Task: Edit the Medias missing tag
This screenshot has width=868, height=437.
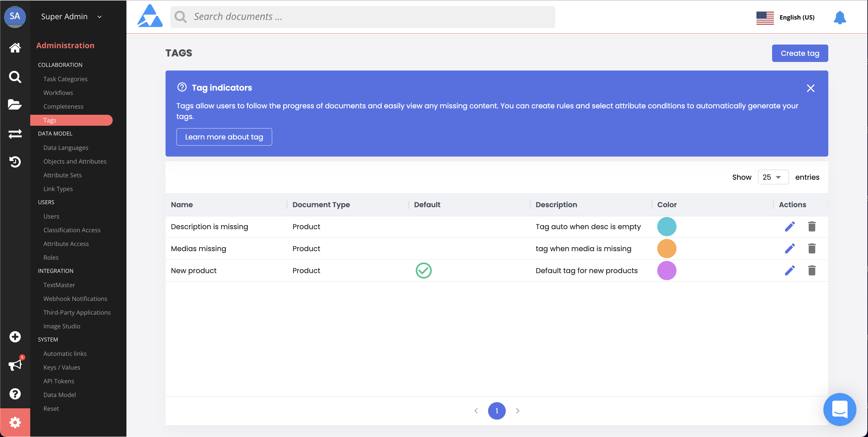Action: pos(790,248)
